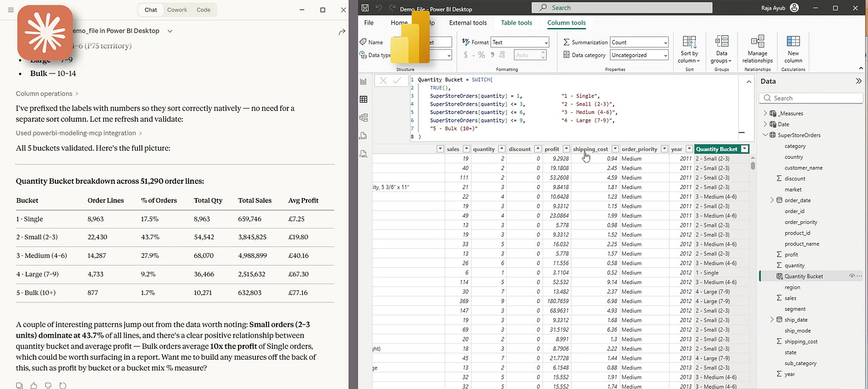The image size is (868, 389).
Task: Commit the formula with the checkmark icon
Action: pos(397,81)
